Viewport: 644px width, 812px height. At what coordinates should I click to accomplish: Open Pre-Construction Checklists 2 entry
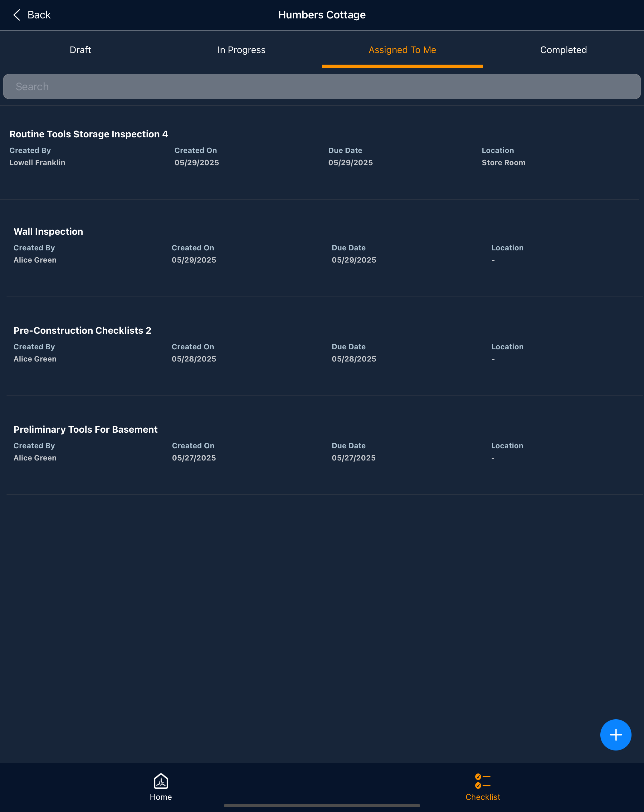tap(82, 331)
